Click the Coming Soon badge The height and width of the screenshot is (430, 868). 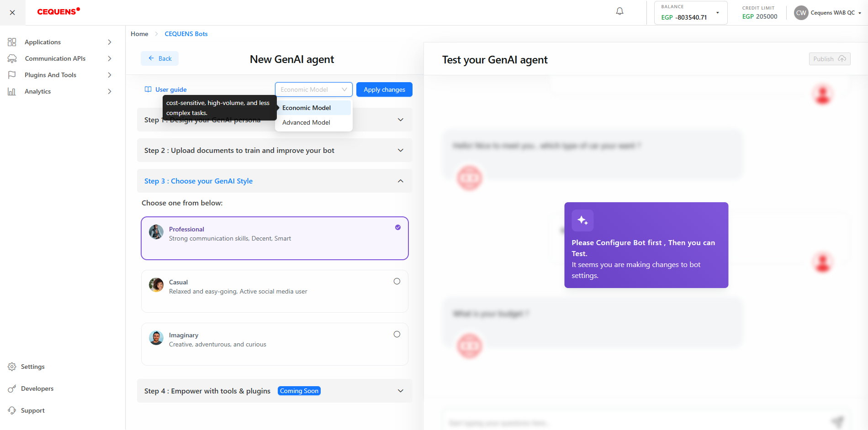299,391
